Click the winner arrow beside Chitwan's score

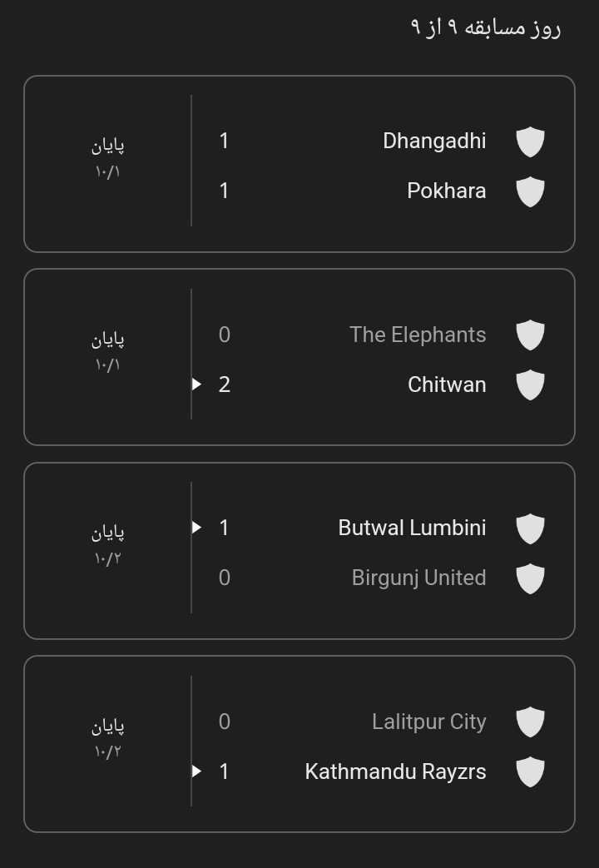[x=197, y=384]
